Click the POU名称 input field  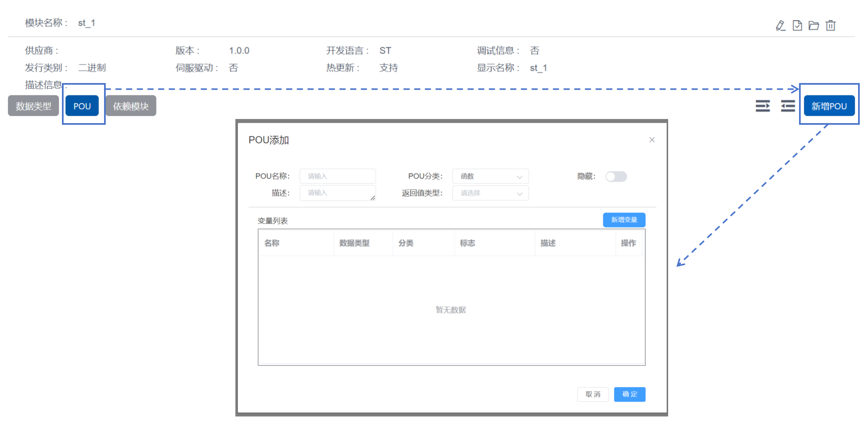coord(338,176)
